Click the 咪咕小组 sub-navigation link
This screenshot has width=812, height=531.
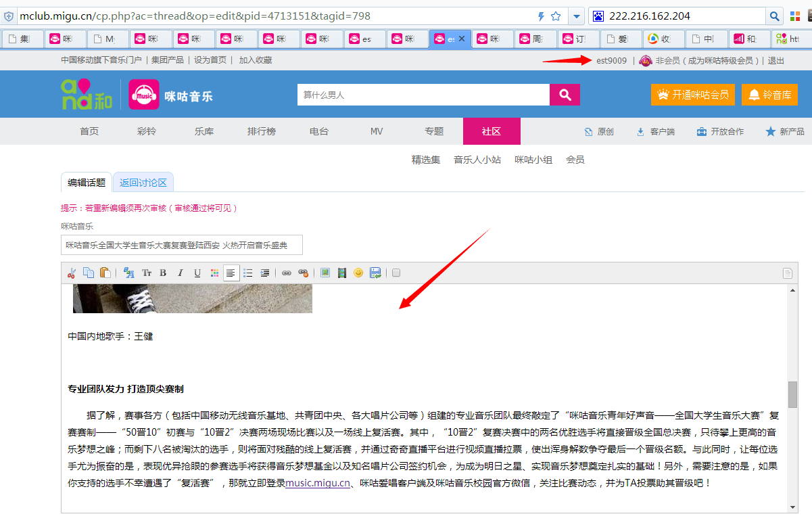[x=533, y=160]
